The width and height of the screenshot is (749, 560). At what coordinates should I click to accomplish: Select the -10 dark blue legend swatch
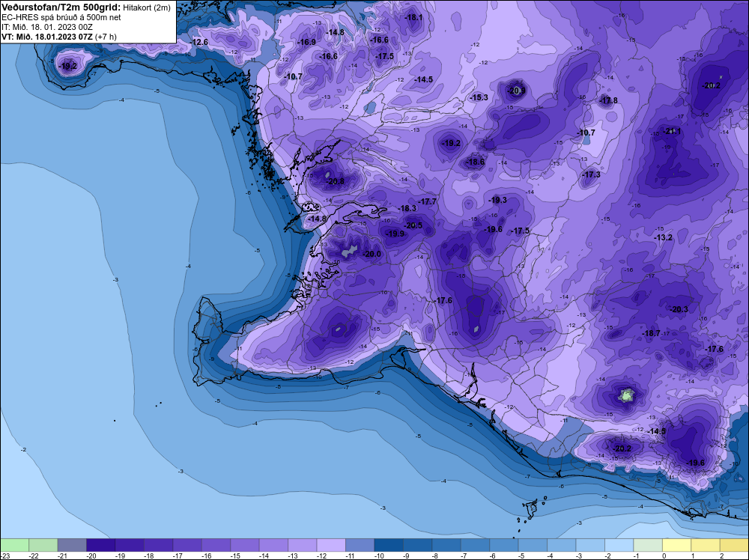389,545
